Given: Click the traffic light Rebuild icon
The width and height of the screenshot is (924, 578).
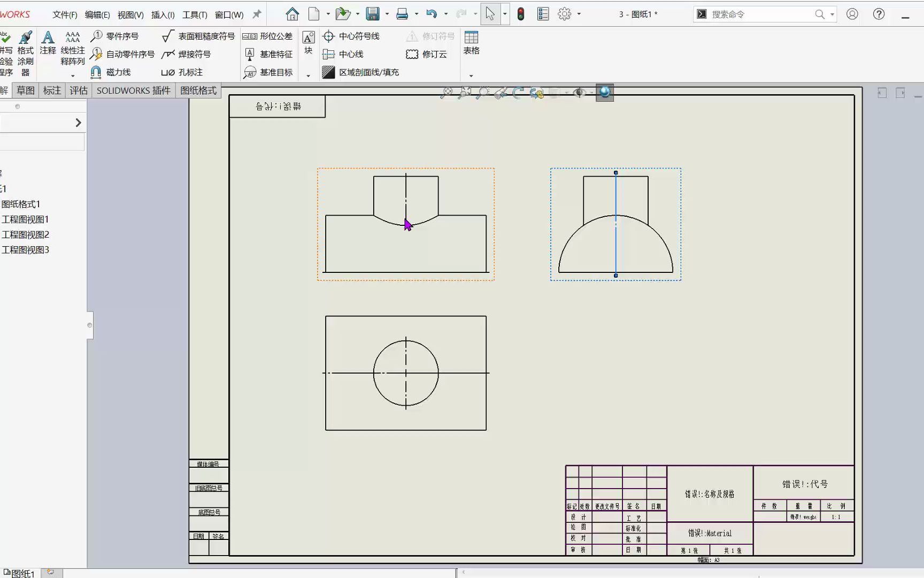Looking at the screenshot, I should (521, 14).
